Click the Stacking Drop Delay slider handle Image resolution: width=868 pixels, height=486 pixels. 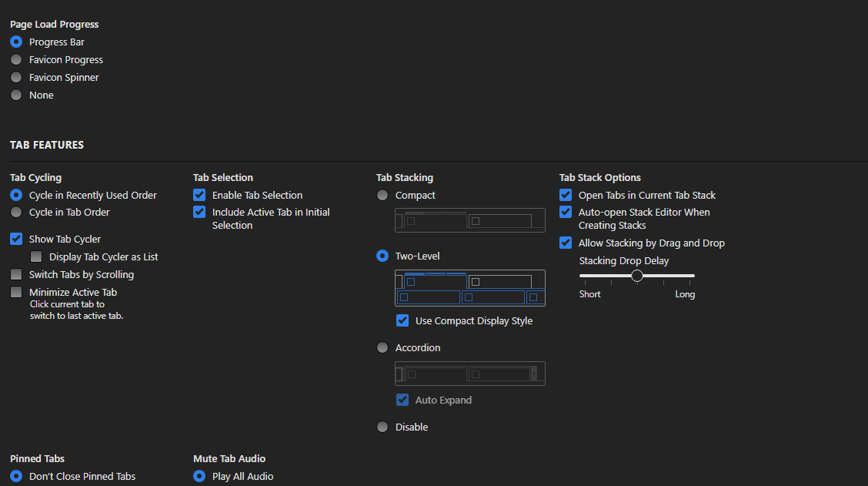[x=637, y=276]
